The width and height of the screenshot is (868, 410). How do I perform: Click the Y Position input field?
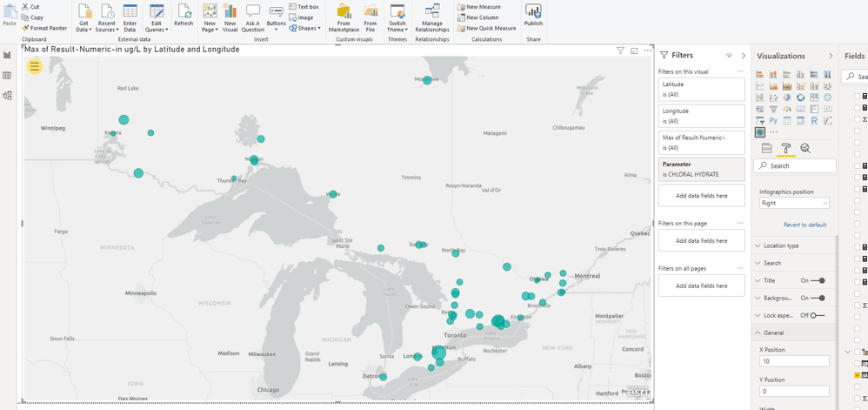tap(794, 391)
